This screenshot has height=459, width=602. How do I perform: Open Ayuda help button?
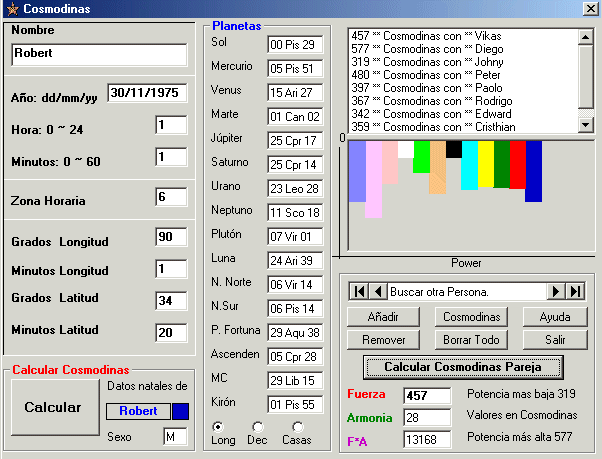(x=555, y=316)
